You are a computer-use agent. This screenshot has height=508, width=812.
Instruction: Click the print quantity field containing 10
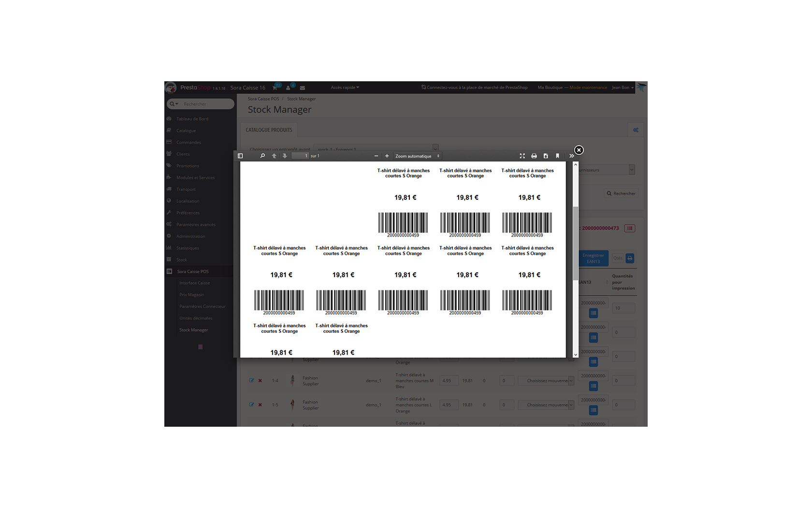click(x=623, y=308)
